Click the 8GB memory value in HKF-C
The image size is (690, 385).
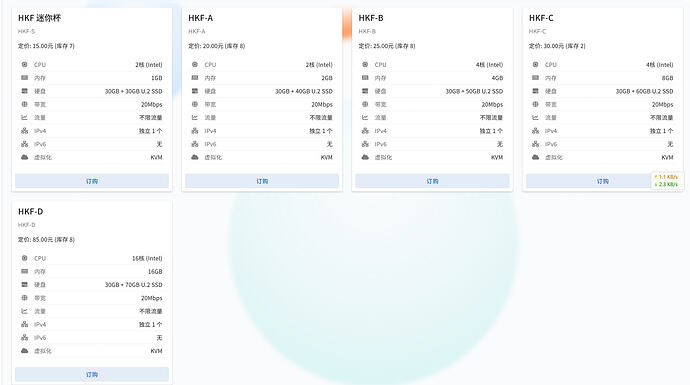[668, 78]
